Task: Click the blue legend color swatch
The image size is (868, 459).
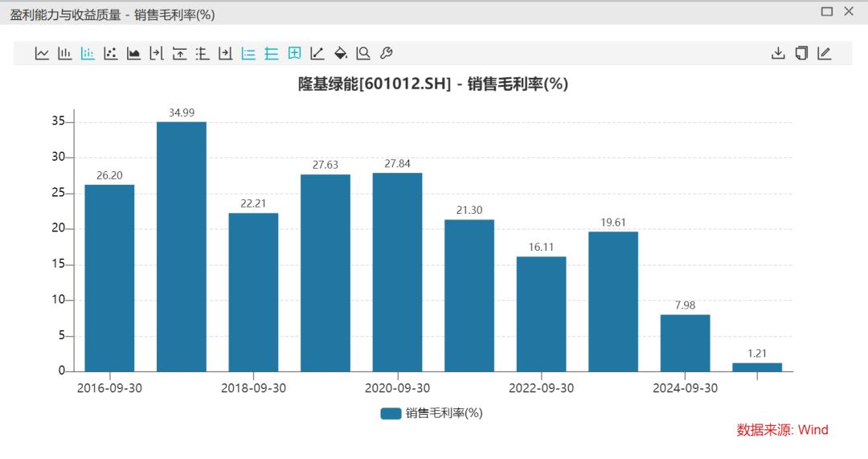Action: [x=391, y=414]
